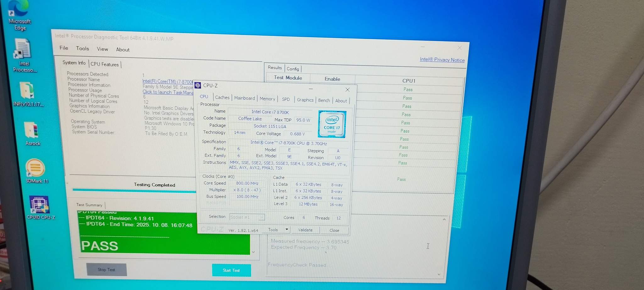The image size is (644, 290).
Task: Launch the 3DMark 11 desktop shortcut
Action: 36,171
